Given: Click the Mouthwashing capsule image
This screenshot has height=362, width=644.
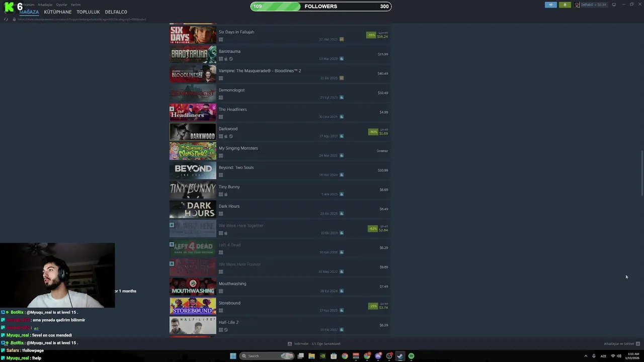Looking at the screenshot, I should click(x=193, y=287).
